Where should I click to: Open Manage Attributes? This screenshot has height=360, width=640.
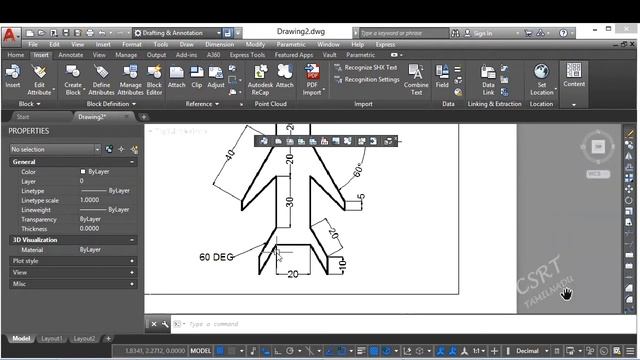coord(130,80)
